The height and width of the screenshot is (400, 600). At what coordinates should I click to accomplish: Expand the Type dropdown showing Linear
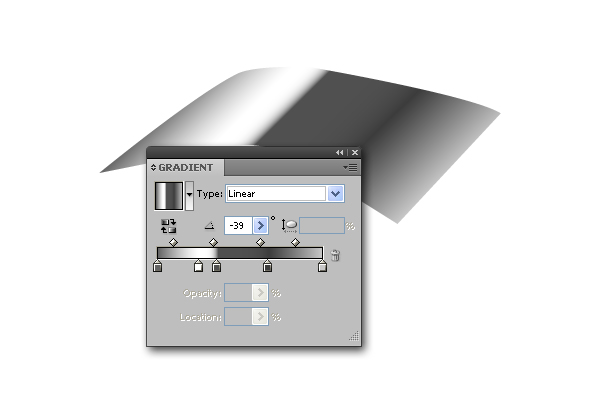point(336,194)
